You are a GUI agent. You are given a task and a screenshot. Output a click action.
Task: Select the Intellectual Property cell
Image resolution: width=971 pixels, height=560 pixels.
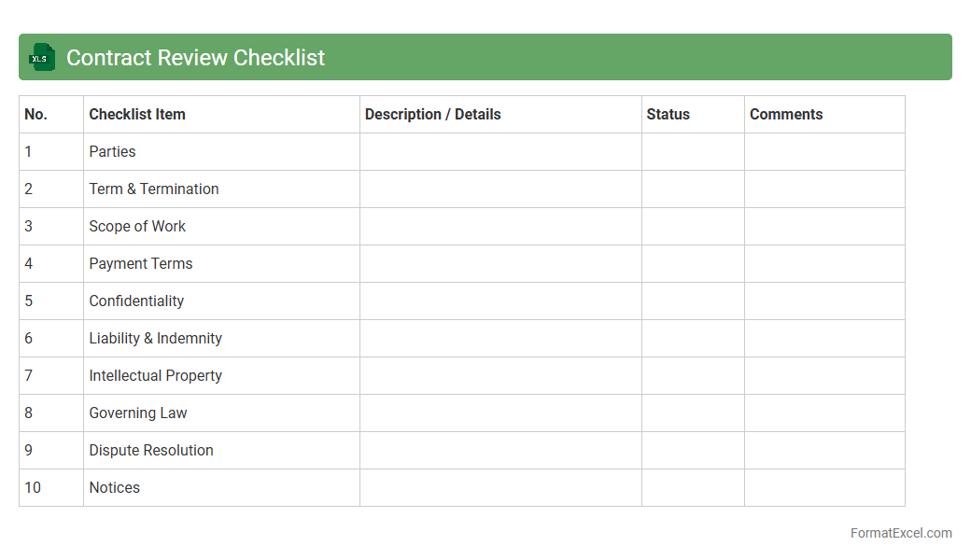(x=156, y=376)
